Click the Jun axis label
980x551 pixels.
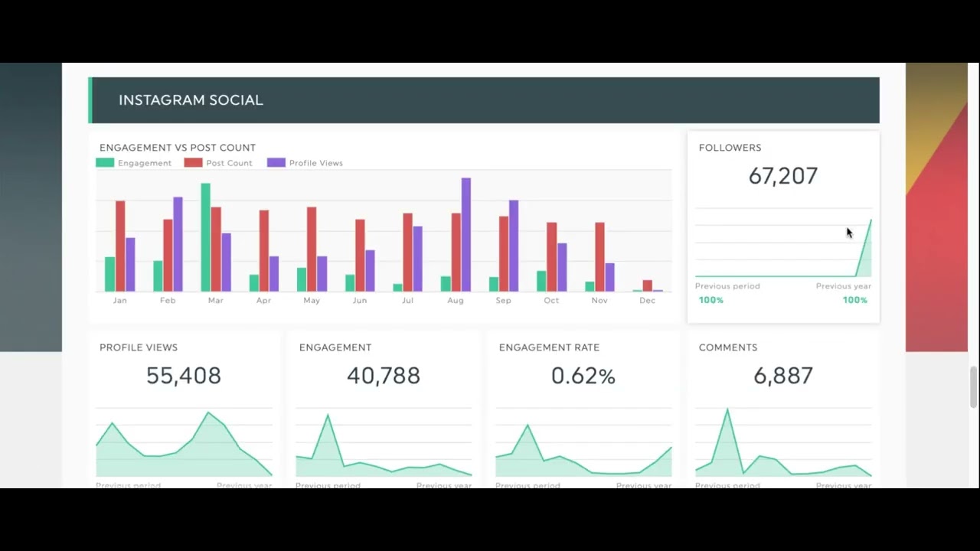click(360, 301)
